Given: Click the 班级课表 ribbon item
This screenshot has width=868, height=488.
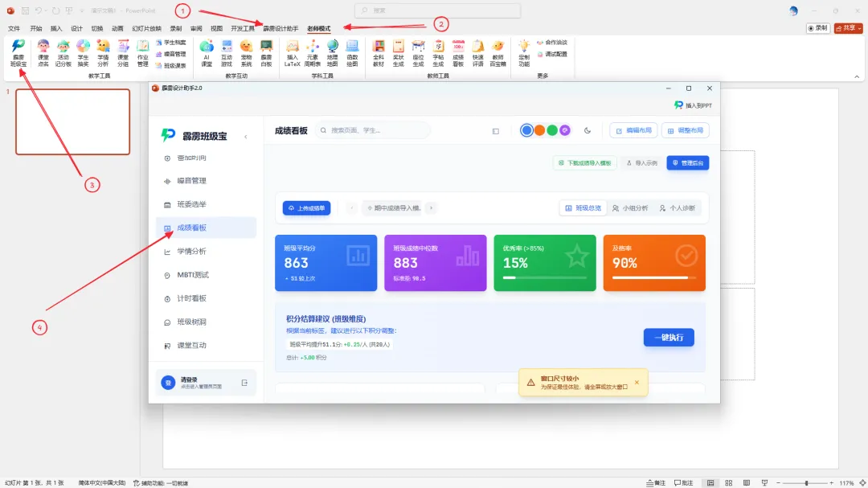Looking at the screenshot, I should (x=170, y=66).
